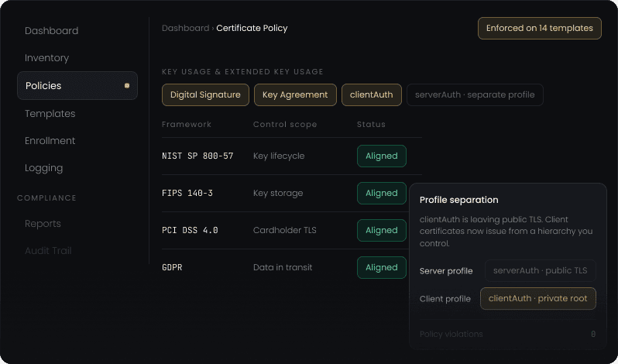Click Aligned status for PCI DSS 4.0

pos(382,231)
